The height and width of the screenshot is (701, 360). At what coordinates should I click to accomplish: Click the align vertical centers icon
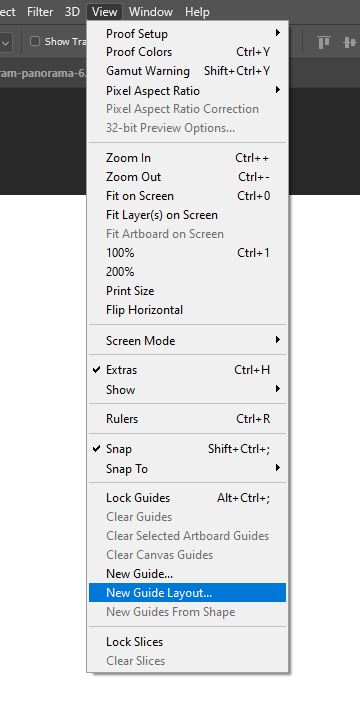coord(350,42)
